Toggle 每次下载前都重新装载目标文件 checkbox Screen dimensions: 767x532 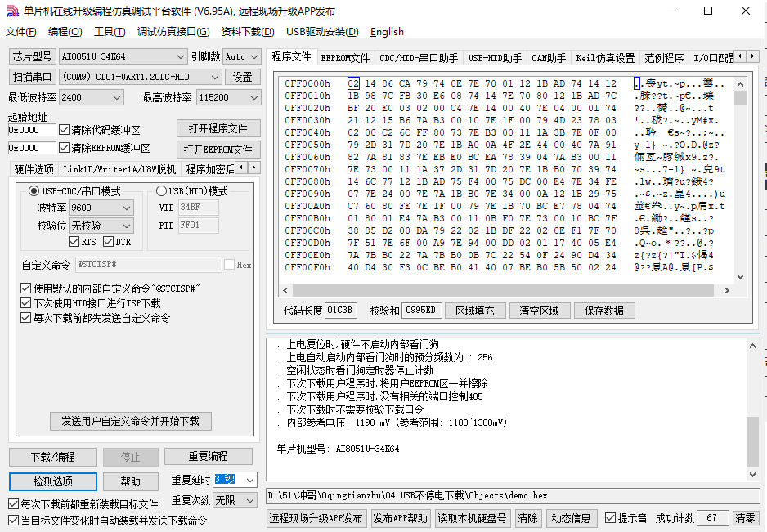pos(14,503)
